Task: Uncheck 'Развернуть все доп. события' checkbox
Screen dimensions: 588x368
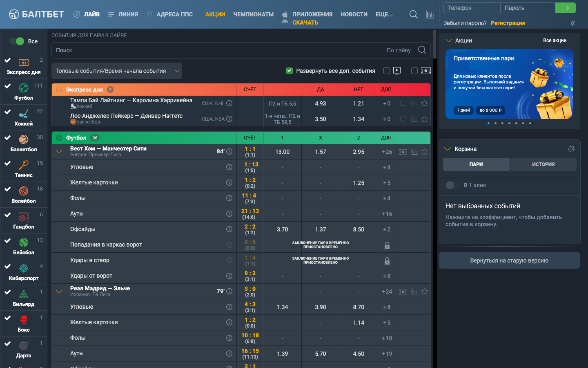Action: point(290,71)
